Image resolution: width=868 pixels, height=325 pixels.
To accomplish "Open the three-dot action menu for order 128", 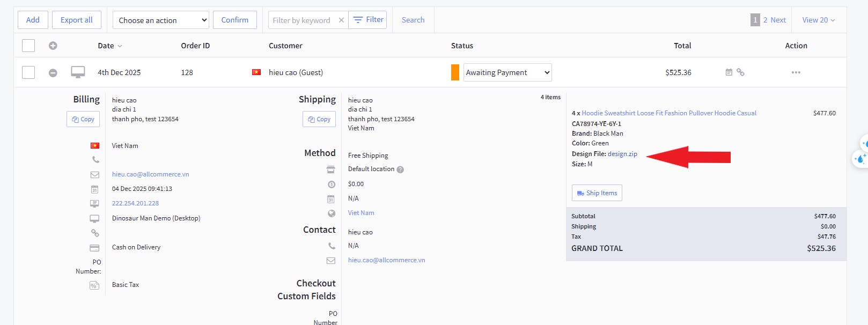I will [x=796, y=72].
